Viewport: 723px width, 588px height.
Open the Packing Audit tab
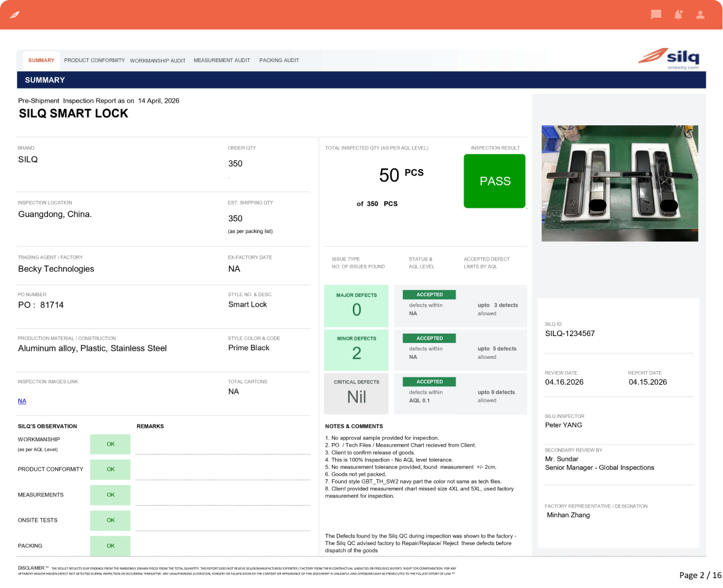(x=279, y=60)
